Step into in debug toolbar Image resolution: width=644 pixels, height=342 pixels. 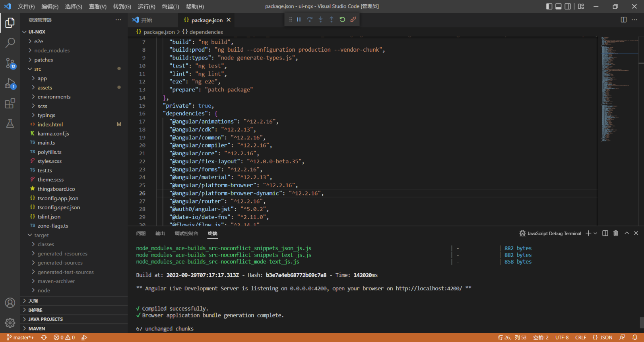(320, 19)
